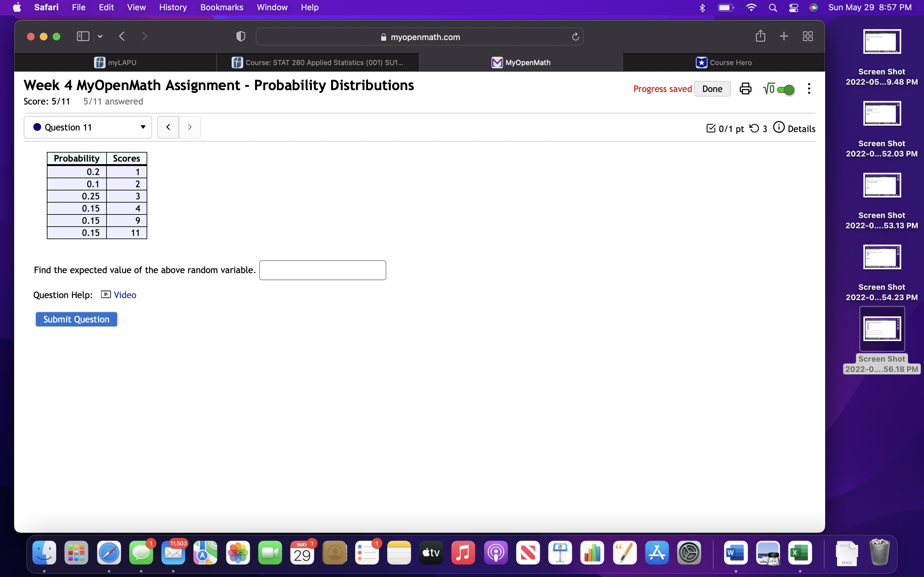
Task: Open the Video help link
Action: coord(124,295)
